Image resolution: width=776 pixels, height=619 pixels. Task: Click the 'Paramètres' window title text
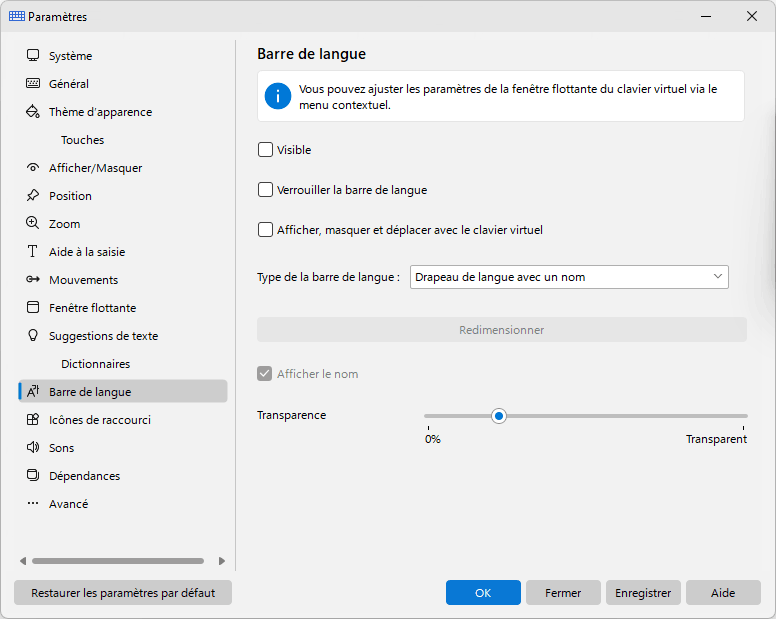57,16
